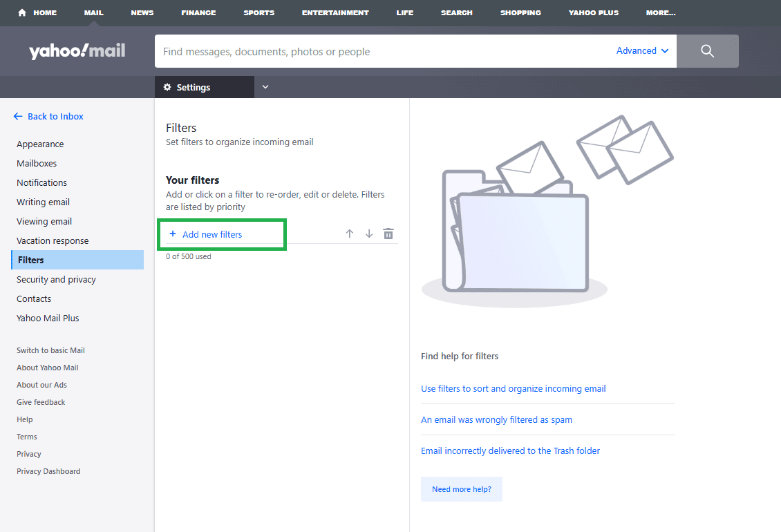Screen dimensions: 781x532
Task: Go to News in top navigation
Action: 142,12
